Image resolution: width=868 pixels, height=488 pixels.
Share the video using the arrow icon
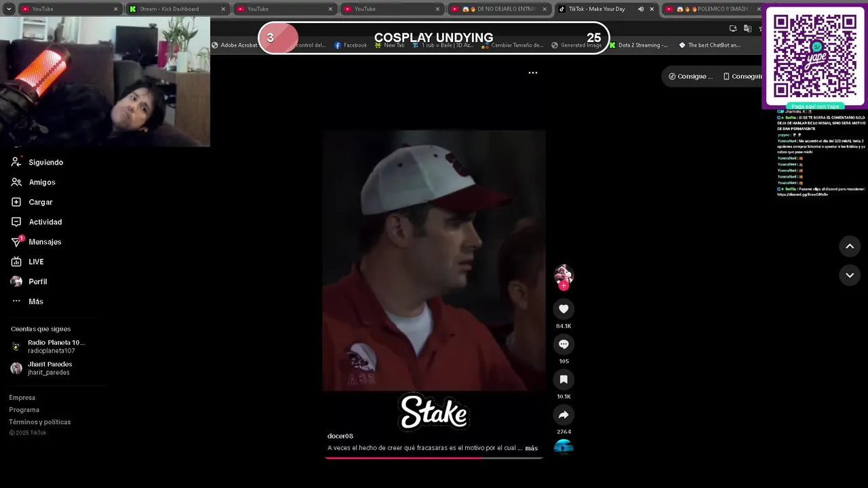[564, 415]
